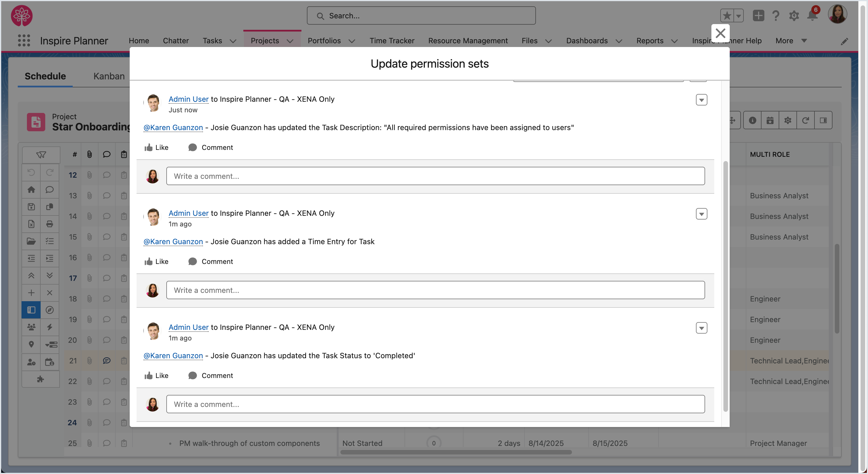Open actions dropdown on Time Entry post
The width and height of the screenshot is (868, 474).
pyautogui.click(x=702, y=214)
